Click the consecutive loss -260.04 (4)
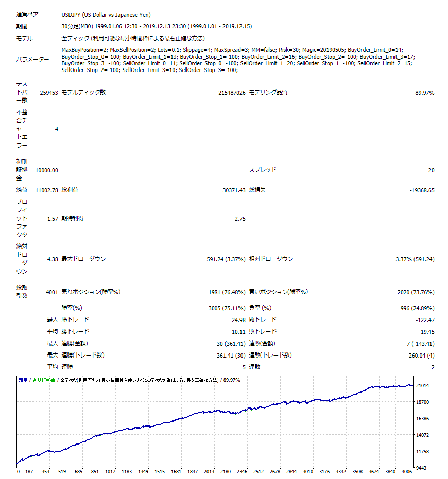 point(421,356)
